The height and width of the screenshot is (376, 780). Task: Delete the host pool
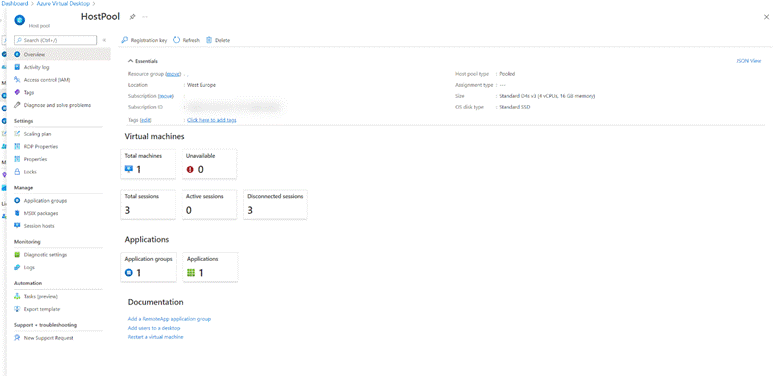[218, 40]
